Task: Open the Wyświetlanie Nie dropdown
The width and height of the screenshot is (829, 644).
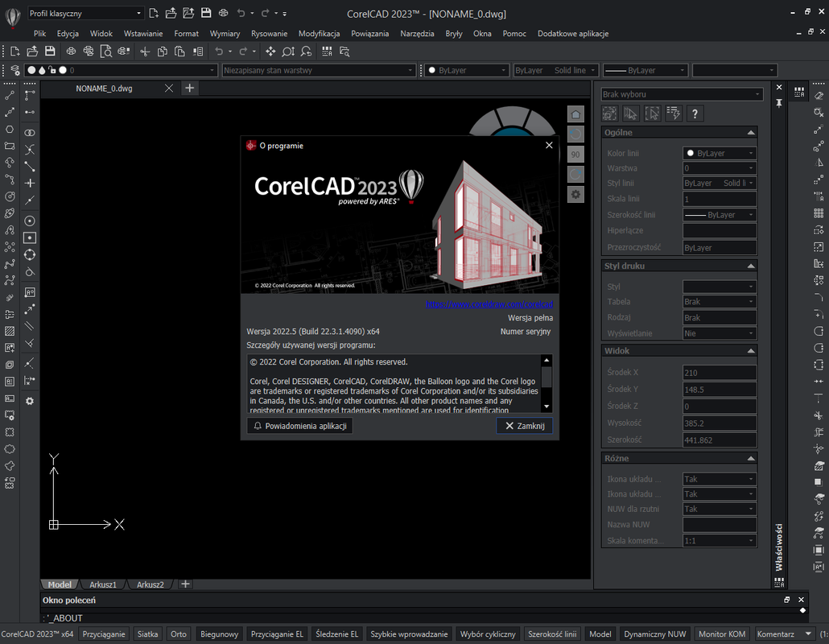Action: click(x=719, y=333)
